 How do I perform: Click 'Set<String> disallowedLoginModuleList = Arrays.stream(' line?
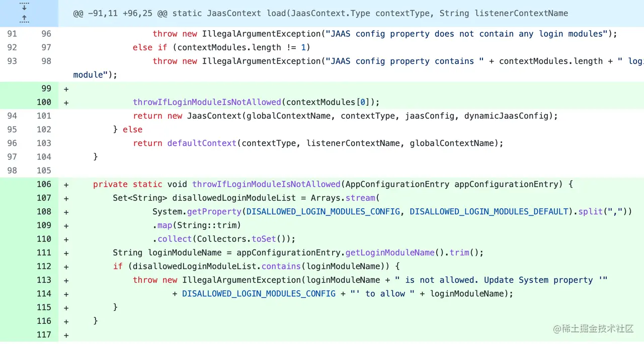click(x=247, y=198)
